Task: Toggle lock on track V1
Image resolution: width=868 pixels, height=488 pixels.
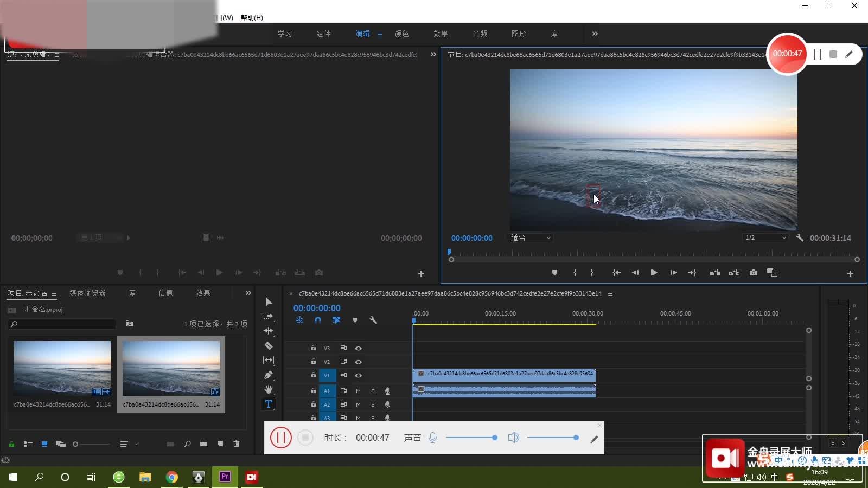Action: [314, 375]
